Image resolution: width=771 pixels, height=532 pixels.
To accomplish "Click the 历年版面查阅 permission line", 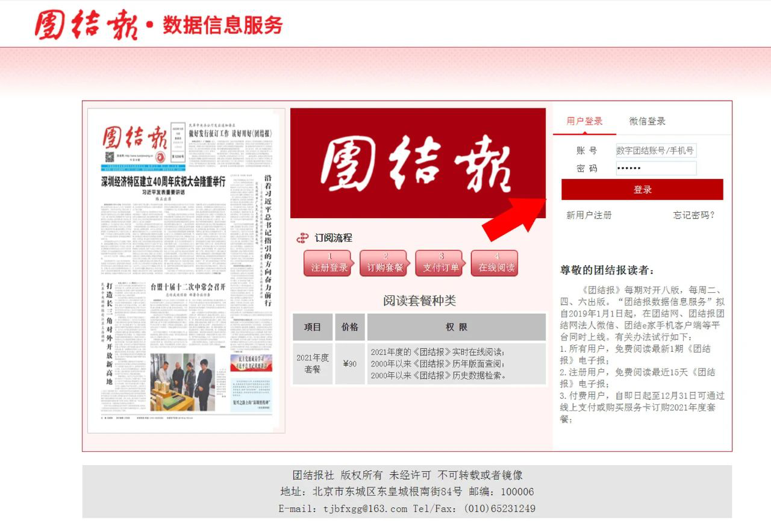I will 438,363.
